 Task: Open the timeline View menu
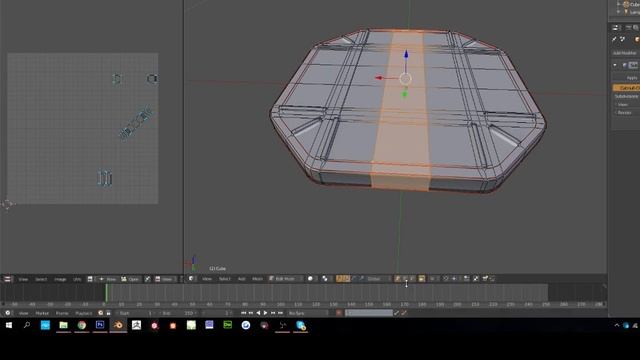[x=23, y=313]
